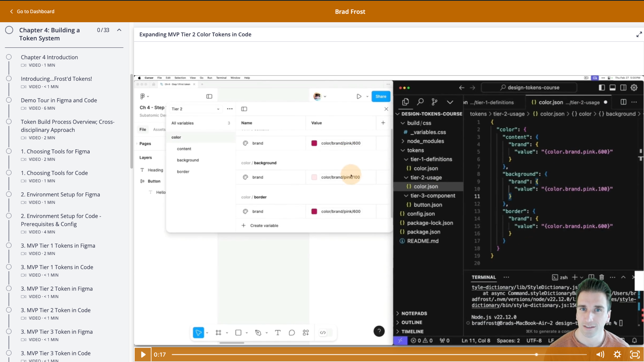
Task: Click Go to Dashboard link
Action: click(32, 11)
